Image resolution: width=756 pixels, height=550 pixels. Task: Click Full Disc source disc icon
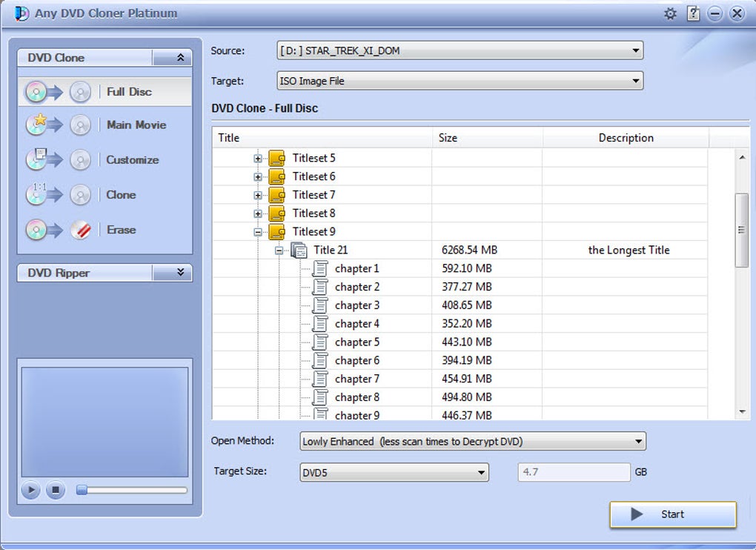[36, 92]
